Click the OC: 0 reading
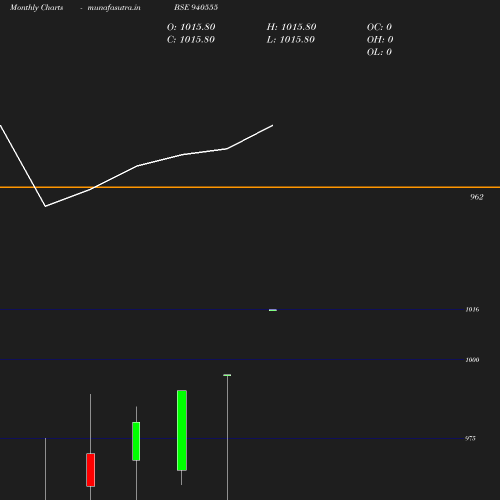This screenshot has width=500, height=500. click(x=379, y=27)
